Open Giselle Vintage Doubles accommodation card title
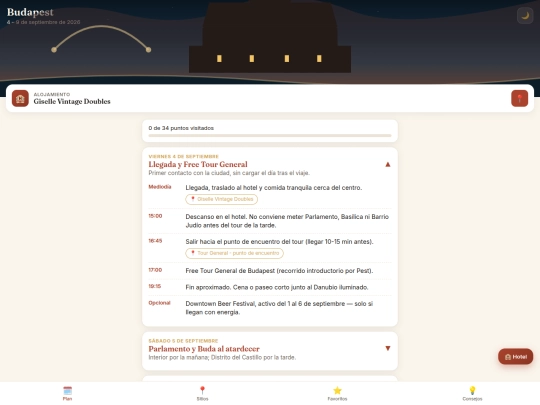The height and width of the screenshot is (405, 540). (72, 102)
